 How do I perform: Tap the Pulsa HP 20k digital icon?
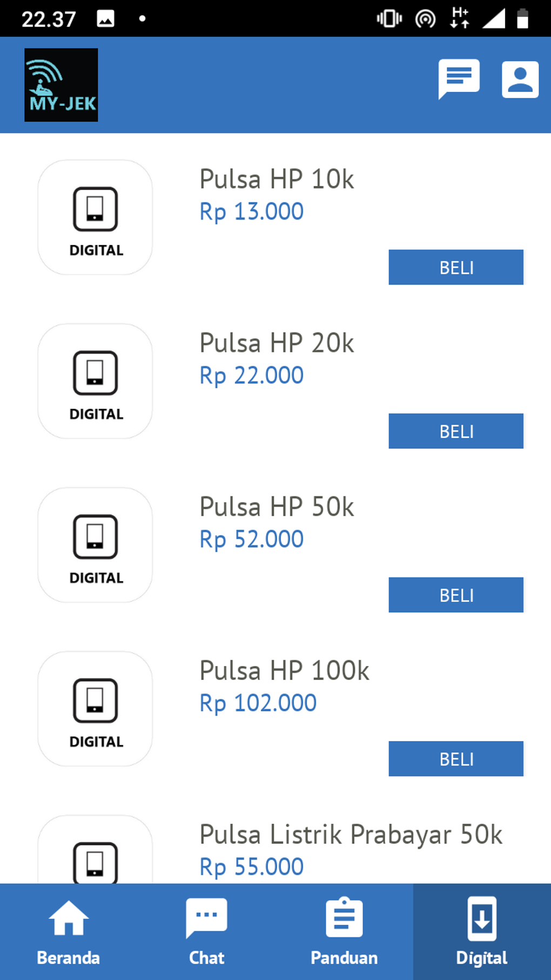coord(95,381)
